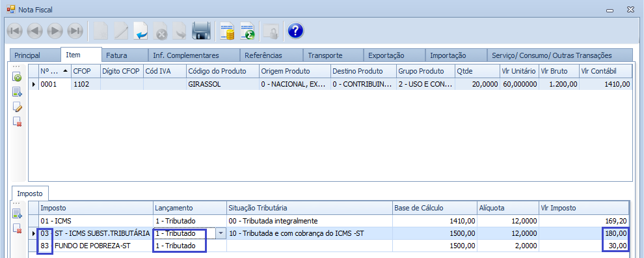The width and height of the screenshot is (644, 258).
Task: Select the Item tab
Action: click(81, 55)
